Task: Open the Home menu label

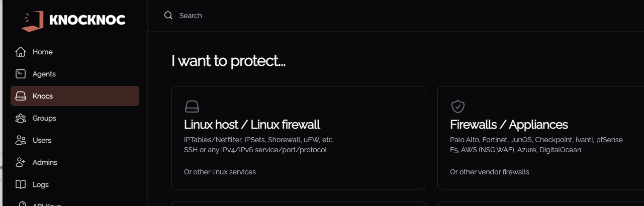Action: (x=43, y=52)
